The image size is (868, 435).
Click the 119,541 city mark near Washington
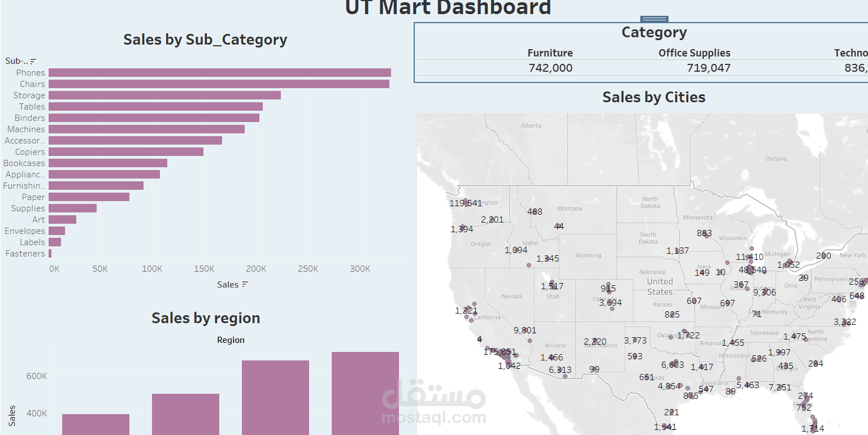click(466, 203)
